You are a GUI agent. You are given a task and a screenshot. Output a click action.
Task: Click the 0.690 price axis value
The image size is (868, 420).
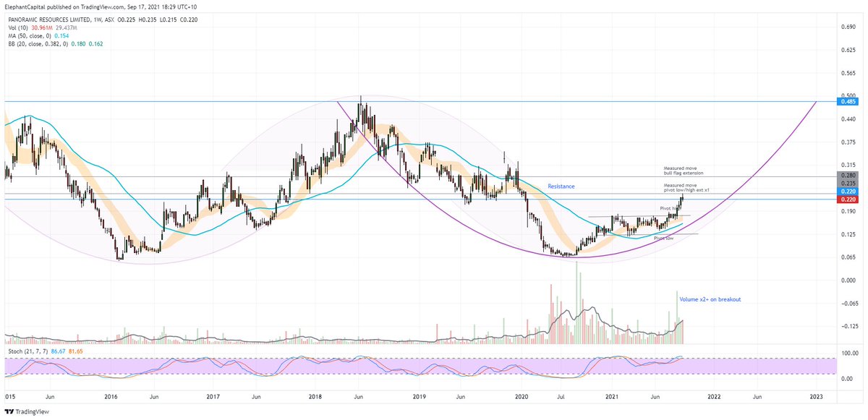tap(848, 27)
